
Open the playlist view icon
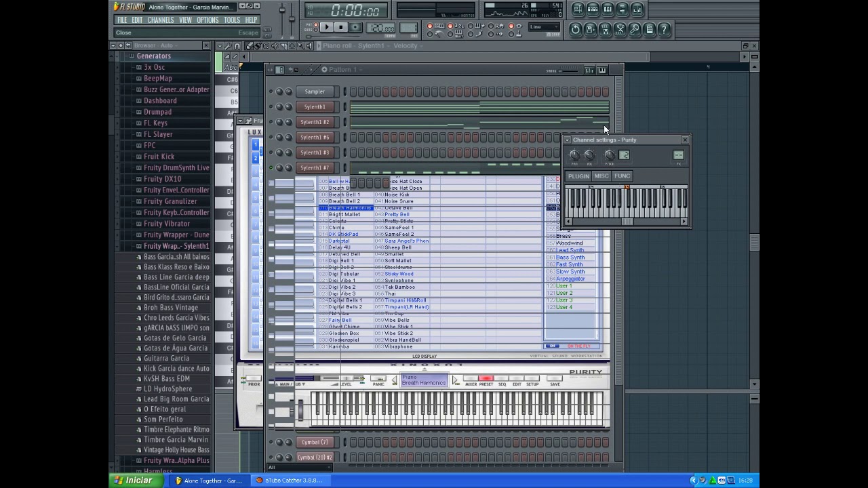(578, 9)
